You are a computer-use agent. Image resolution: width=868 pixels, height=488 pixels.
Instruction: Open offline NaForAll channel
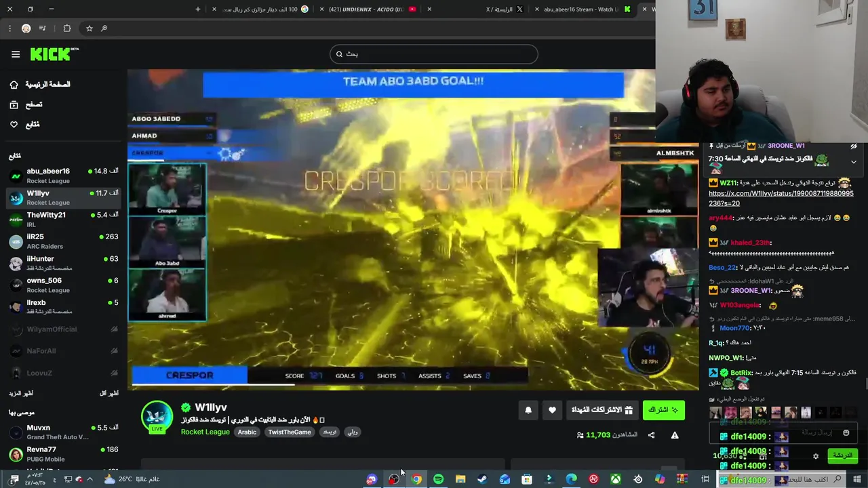pos(64,351)
